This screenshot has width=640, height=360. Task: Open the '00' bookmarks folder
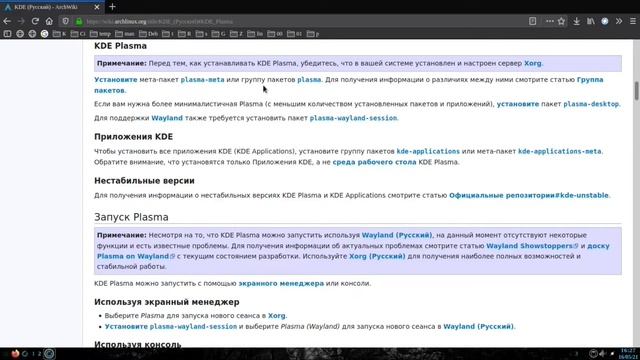point(275,34)
